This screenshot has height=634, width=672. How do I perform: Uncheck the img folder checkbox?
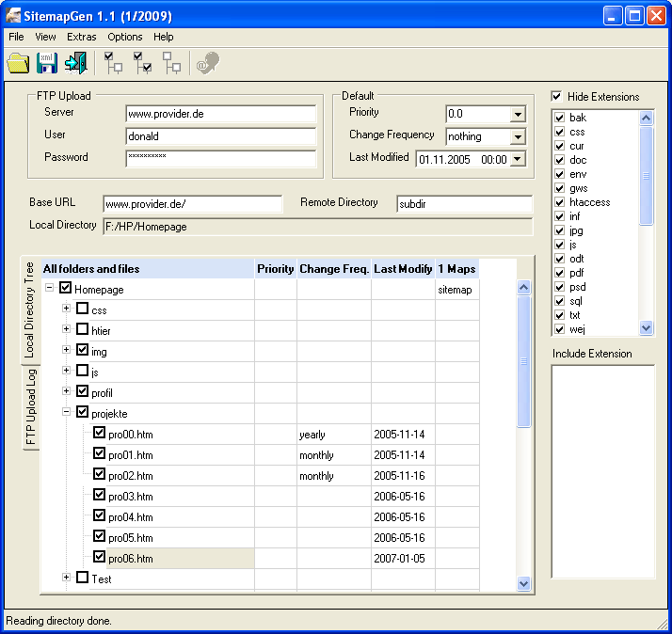pyautogui.click(x=82, y=350)
